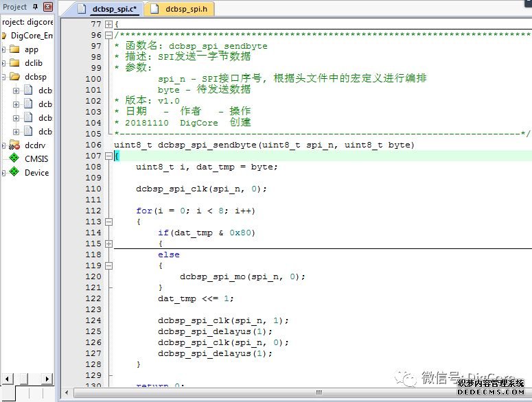Select the dcbsp_spi.c* tab
Viewport: 532px width, 402px height.
(115, 10)
